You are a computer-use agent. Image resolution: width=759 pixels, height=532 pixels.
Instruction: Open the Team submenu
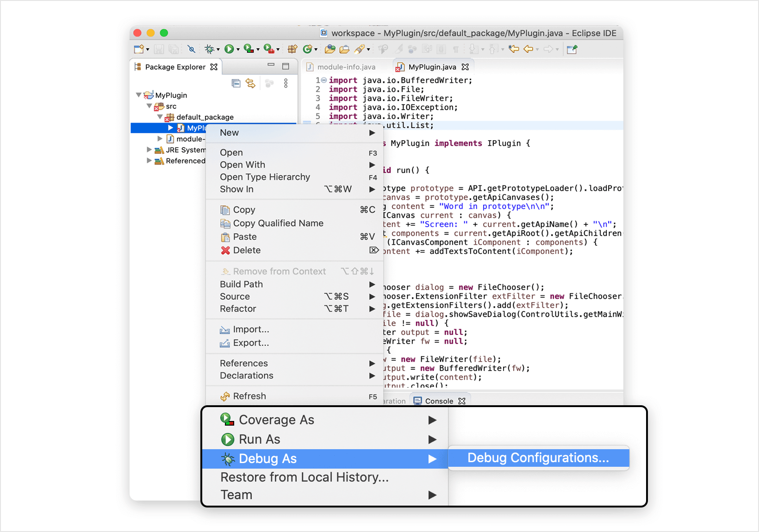[x=325, y=495]
